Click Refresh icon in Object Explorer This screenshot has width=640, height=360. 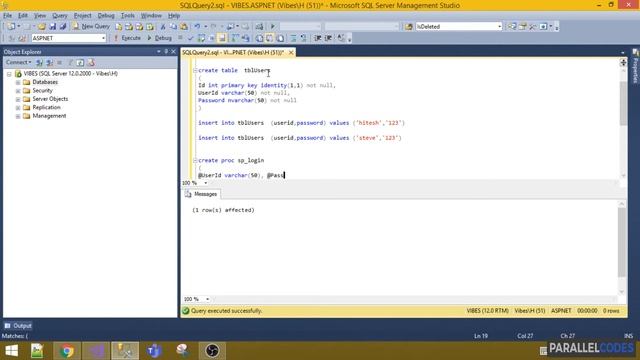pos(80,62)
